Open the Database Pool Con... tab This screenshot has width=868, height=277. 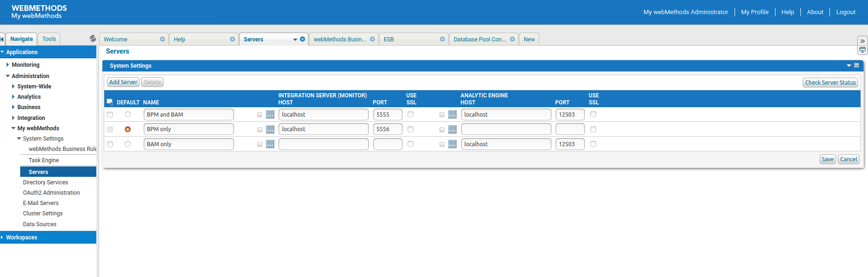(x=480, y=40)
